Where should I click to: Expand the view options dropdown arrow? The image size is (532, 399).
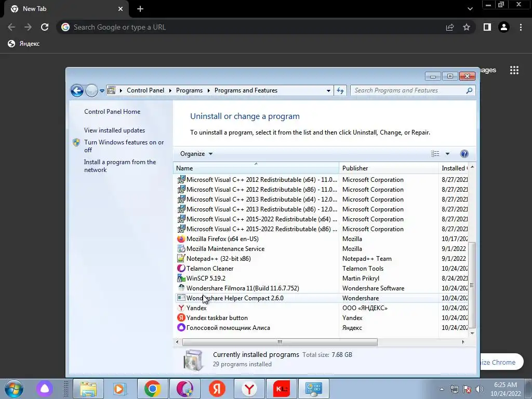tap(447, 154)
